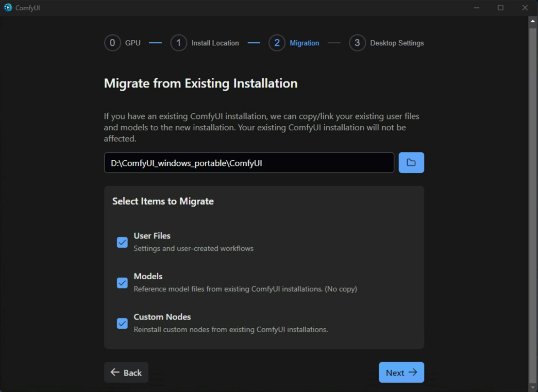
Task: Click the "2" Migration step circle
Action: point(277,43)
